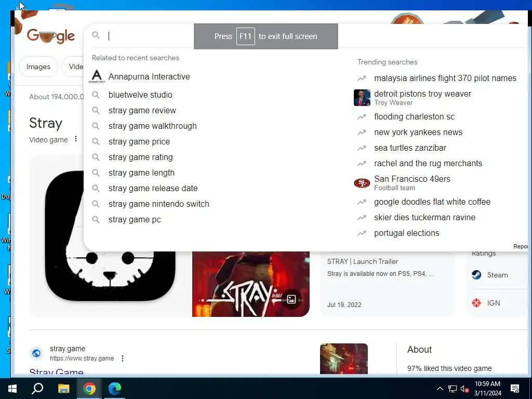This screenshot has height=399, width=532.
Task: Click image gallery icon on STRAY poster
Action: coord(291,299)
